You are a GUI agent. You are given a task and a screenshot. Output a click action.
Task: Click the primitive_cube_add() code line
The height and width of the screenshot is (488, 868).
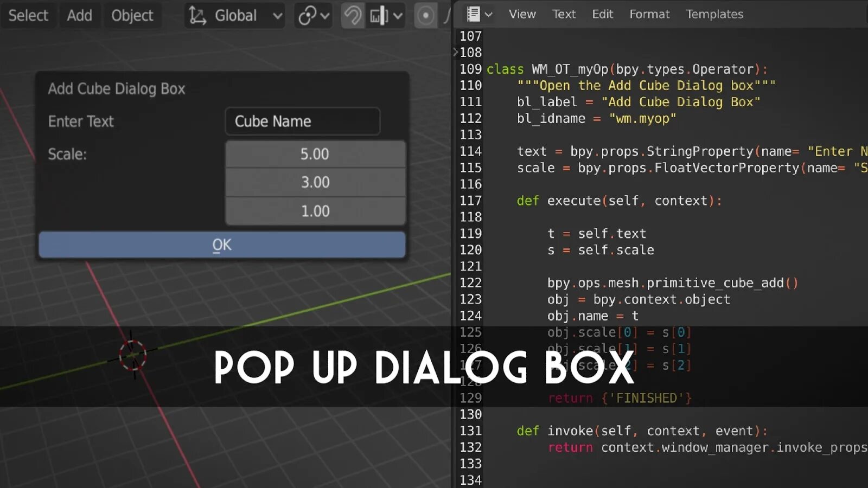pos(673,283)
